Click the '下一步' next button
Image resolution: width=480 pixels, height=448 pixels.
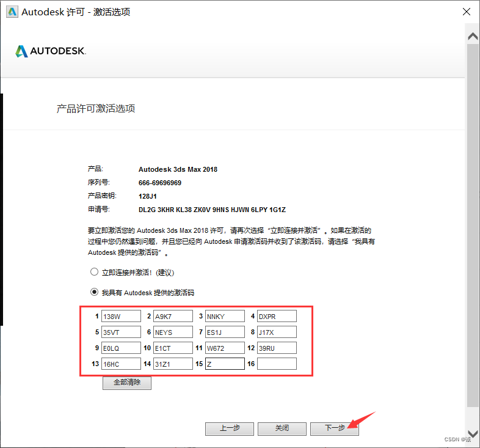coord(335,428)
